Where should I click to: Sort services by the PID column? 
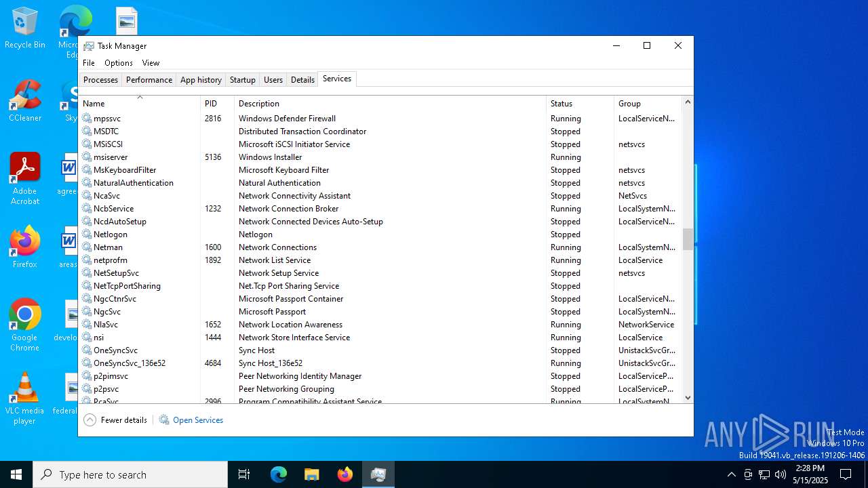[218, 104]
